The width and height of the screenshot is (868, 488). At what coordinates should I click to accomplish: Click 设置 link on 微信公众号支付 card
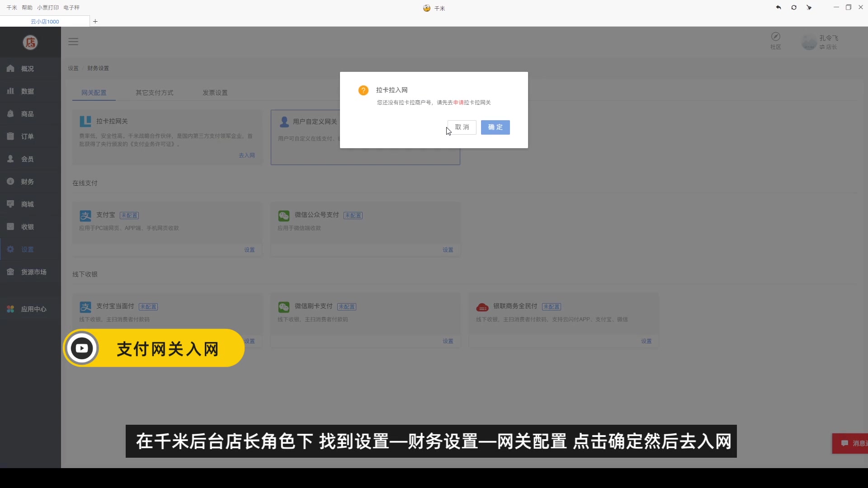[x=448, y=250]
